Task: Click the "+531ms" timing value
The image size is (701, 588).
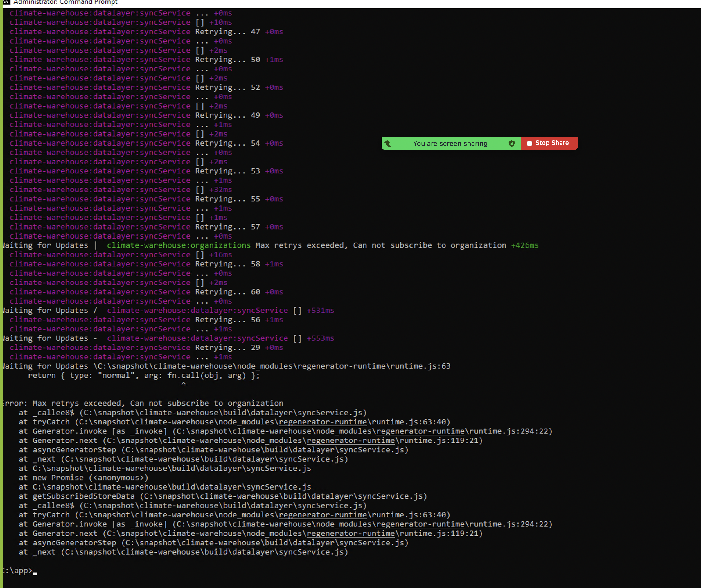Action: pos(321,311)
